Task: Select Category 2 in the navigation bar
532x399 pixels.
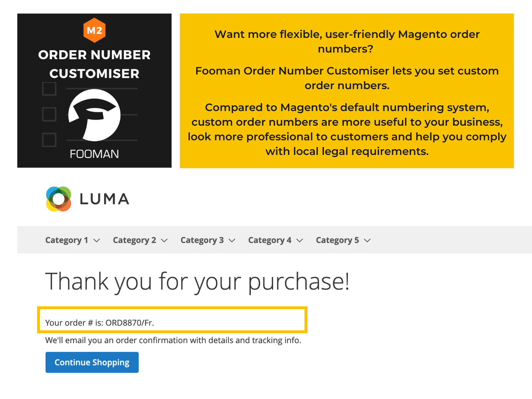Action: point(134,240)
